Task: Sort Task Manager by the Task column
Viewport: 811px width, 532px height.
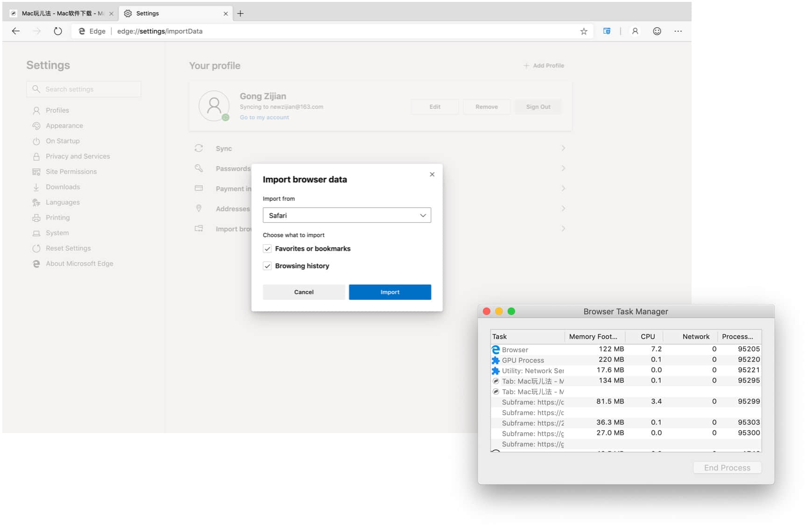Action: (527, 336)
